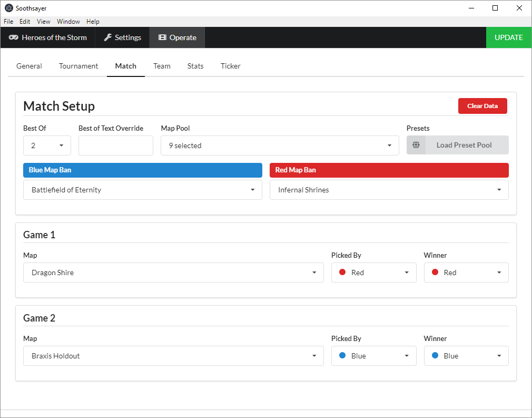Switch to the Tournament tab
Viewport: 532px width, 418px height.
click(x=78, y=66)
